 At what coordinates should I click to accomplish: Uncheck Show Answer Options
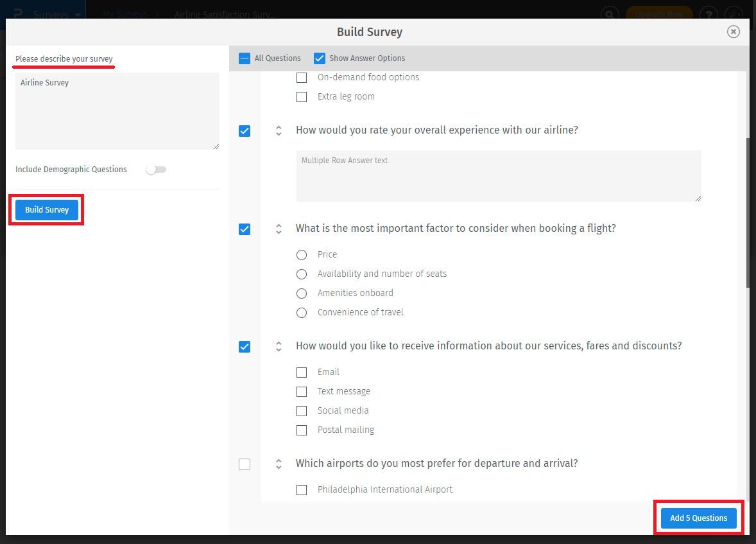point(320,58)
